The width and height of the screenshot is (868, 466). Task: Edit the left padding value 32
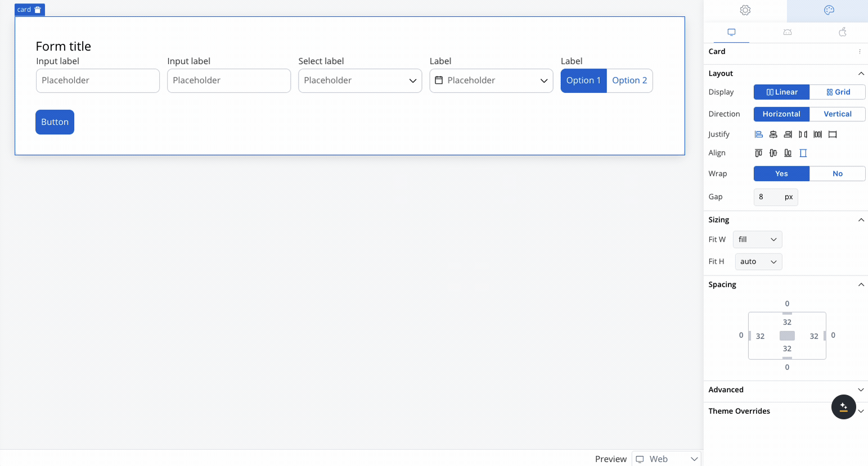click(x=760, y=336)
